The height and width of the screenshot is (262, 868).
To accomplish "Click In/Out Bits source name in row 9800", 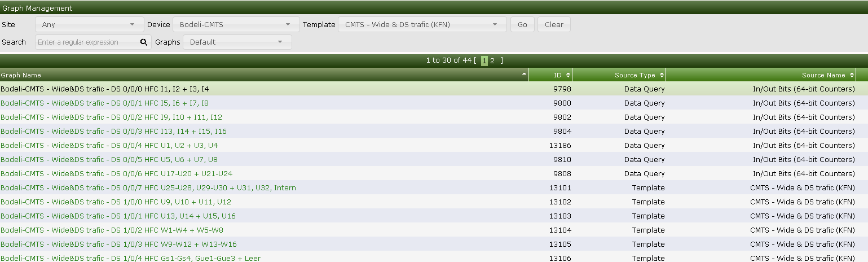I will [804, 103].
